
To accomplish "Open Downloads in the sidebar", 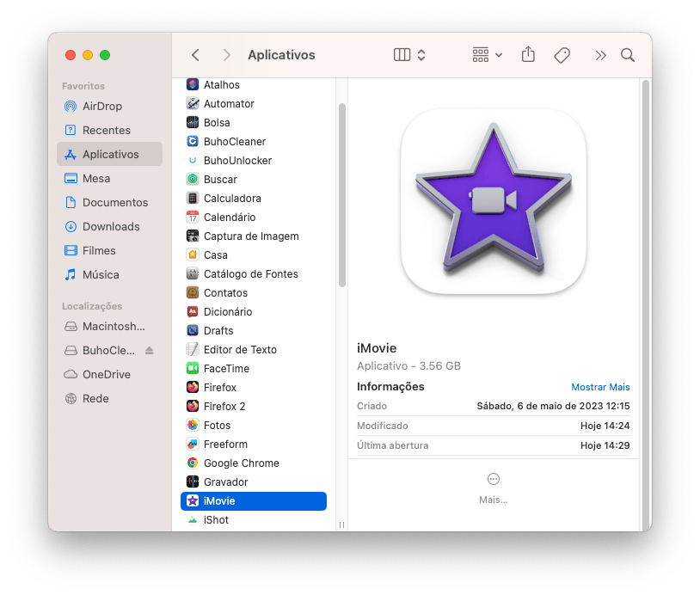I will 109,227.
